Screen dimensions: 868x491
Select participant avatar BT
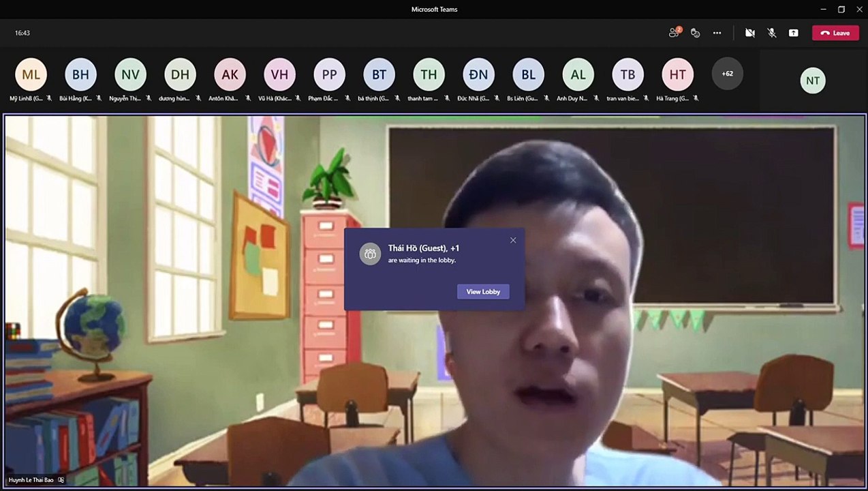click(x=379, y=75)
